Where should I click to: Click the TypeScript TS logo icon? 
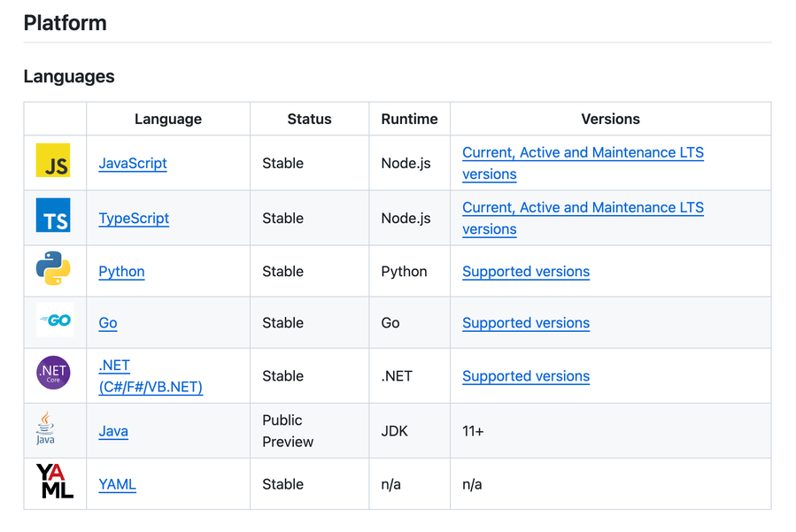(x=53, y=217)
